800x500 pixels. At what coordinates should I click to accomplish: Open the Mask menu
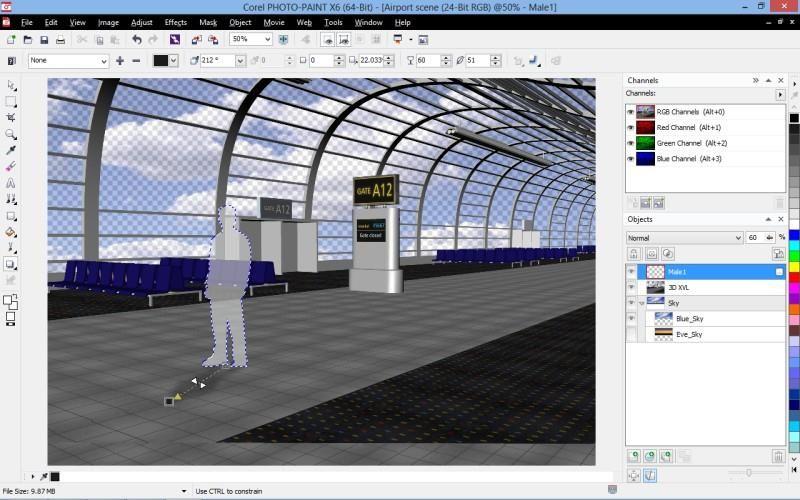(208, 22)
